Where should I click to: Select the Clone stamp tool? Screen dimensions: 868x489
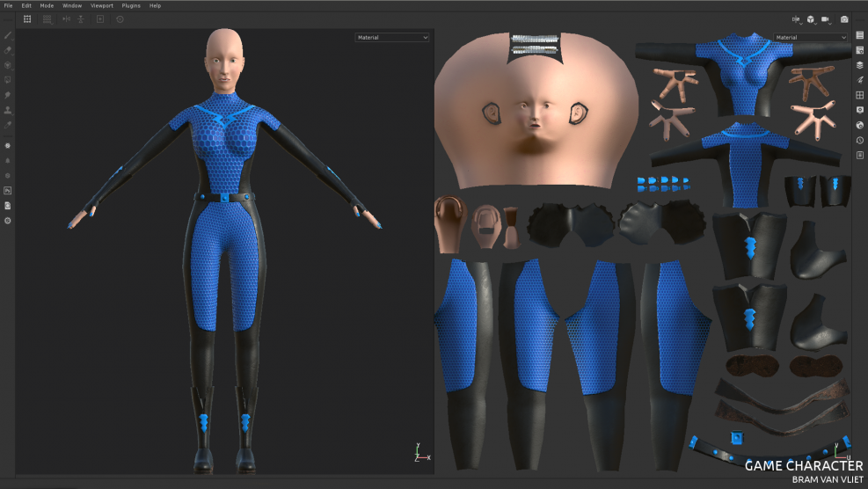tap(8, 110)
